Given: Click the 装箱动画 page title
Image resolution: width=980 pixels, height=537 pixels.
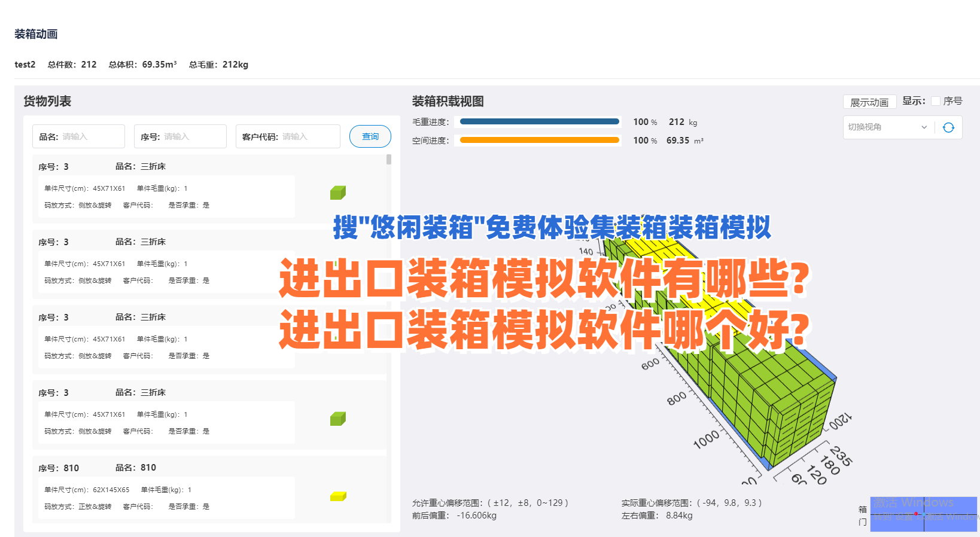Looking at the screenshot, I should [x=36, y=34].
